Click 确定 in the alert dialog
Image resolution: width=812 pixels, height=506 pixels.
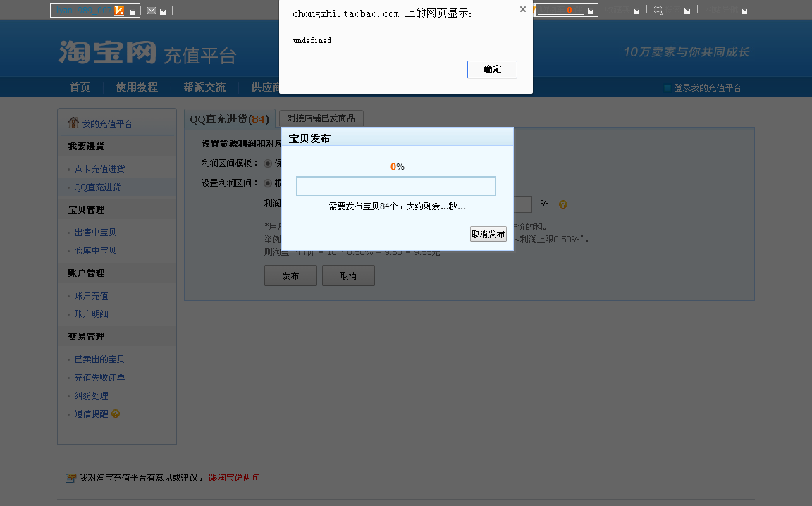tap(492, 69)
